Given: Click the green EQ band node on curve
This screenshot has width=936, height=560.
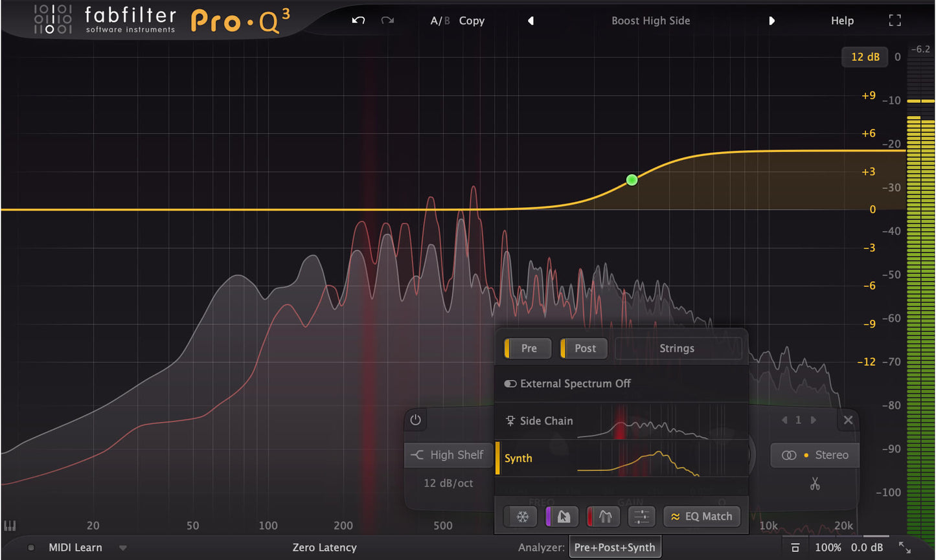Looking at the screenshot, I should point(632,180).
